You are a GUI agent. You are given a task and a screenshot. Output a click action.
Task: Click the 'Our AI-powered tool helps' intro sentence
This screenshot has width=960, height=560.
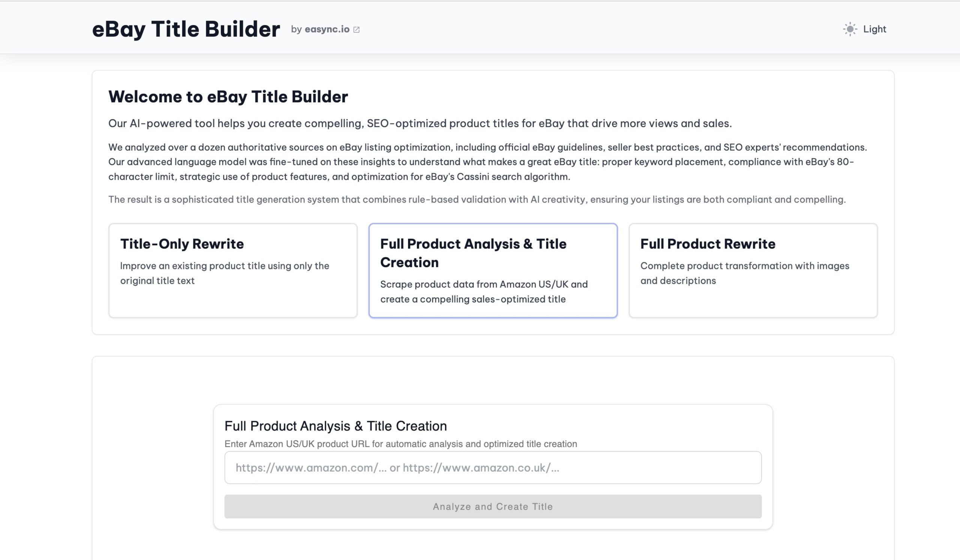tap(419, 123)
